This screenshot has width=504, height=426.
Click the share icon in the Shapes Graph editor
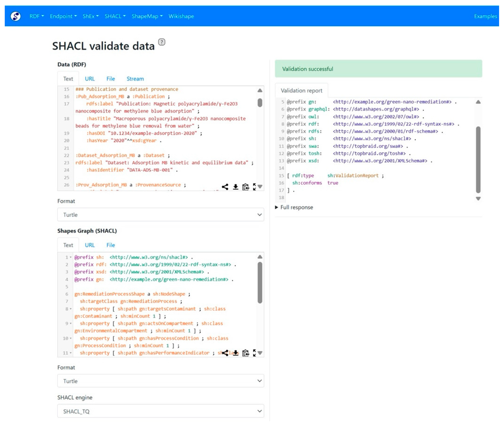tap(225, 353)
